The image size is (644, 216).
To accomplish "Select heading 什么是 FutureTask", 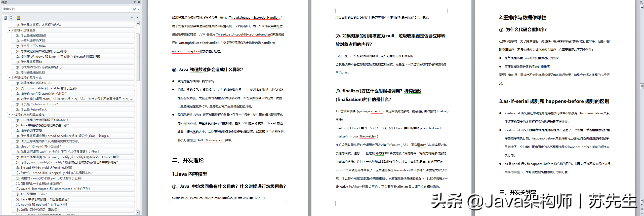I will [x=73, y=110].
